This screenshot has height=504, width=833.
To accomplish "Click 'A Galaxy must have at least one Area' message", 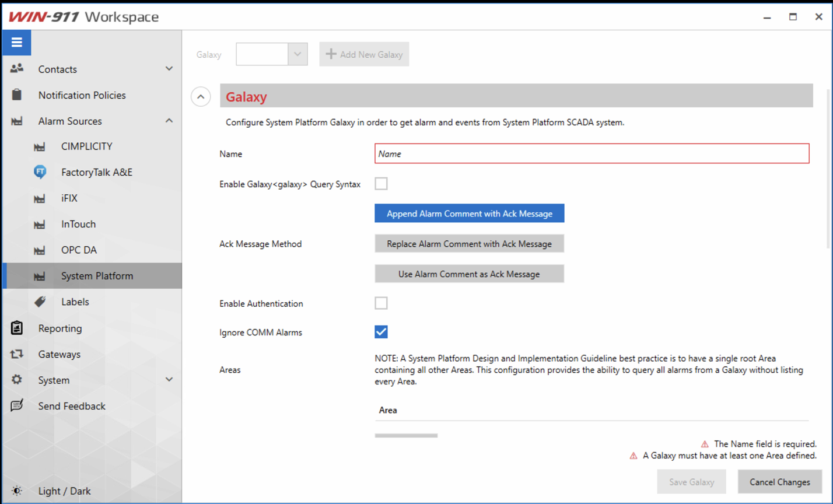I will coord(730,456).
